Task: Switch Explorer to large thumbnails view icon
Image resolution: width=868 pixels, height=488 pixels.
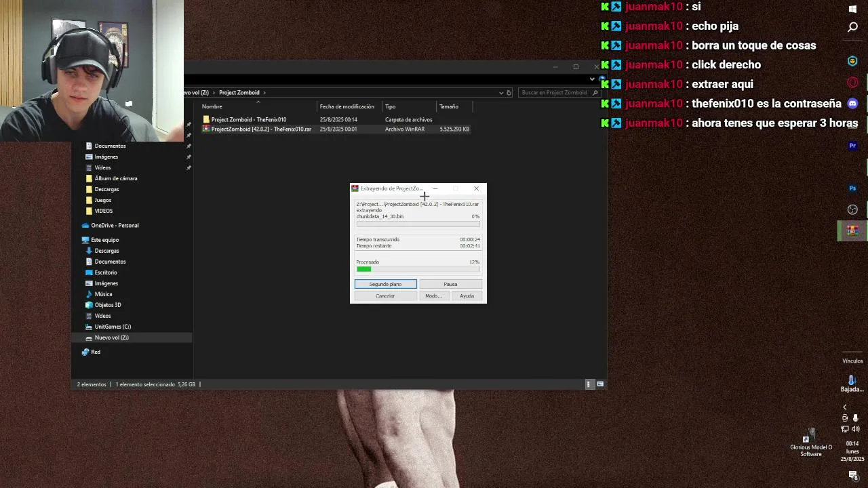Action: [x=600, y=384]
